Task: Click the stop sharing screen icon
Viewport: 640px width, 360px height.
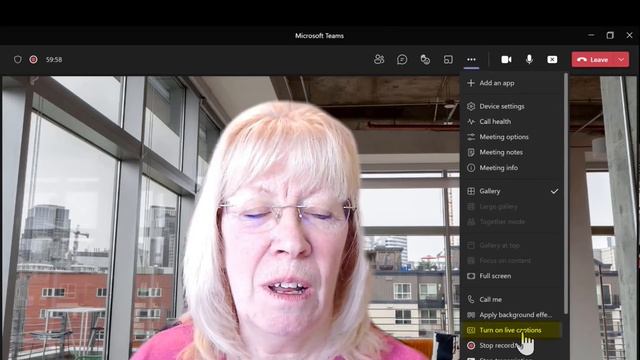Action: click(552, 60)
